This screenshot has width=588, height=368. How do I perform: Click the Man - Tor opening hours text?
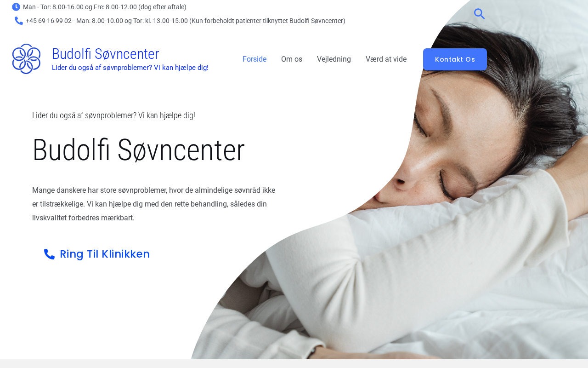(x=105, y=7)
